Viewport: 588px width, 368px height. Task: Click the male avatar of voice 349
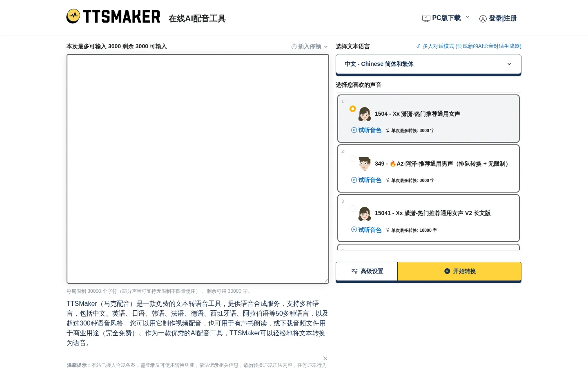pyautogui.click(x=365, y=164)
